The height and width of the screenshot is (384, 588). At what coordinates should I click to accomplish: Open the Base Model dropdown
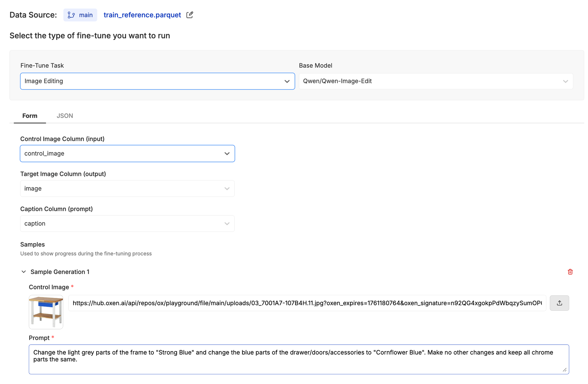(x=436, y=81)
